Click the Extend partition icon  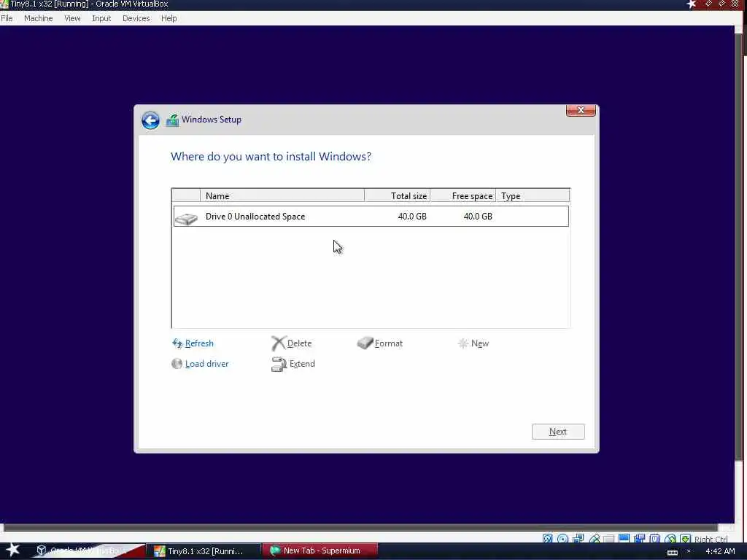(279, 365)
